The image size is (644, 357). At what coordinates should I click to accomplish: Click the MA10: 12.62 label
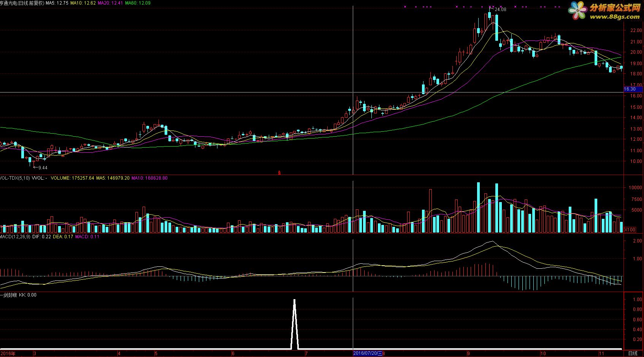pos(83,3)
